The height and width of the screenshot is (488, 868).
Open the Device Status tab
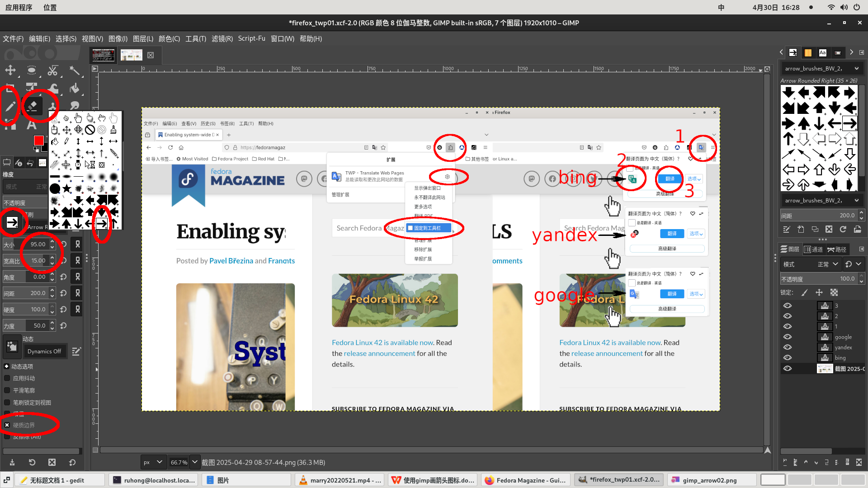(x=19, y=163)
